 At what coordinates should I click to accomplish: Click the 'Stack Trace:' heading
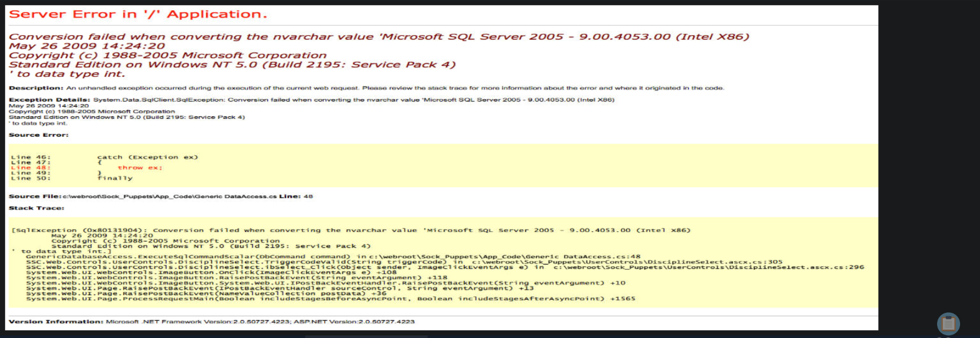tap(36, 208)
